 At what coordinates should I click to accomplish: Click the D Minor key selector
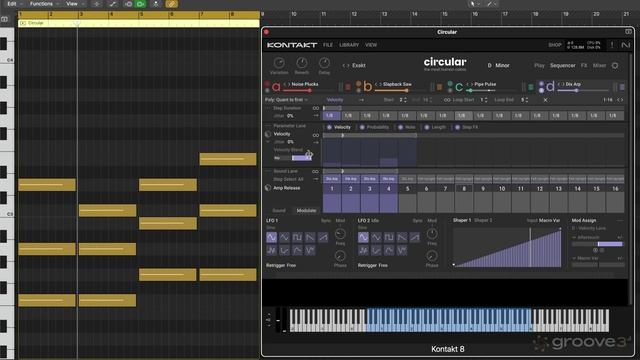(x=498, y=65)
